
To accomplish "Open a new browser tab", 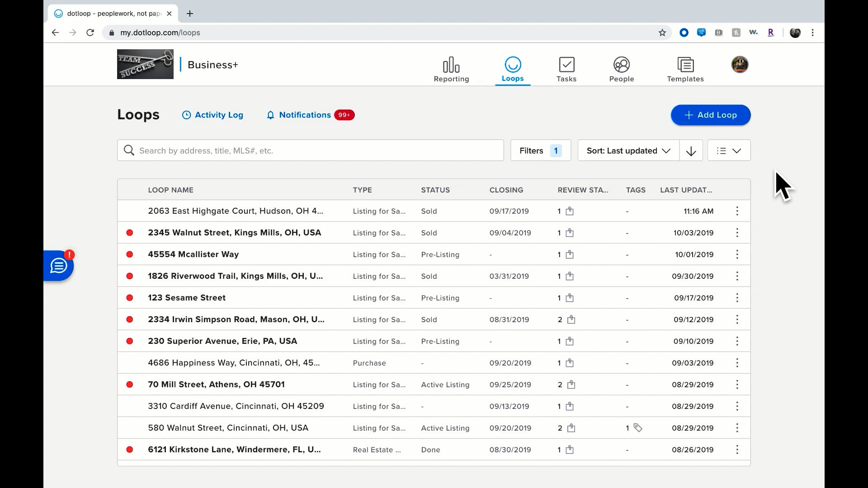I will pyautogui.click(x=190, y=14).
